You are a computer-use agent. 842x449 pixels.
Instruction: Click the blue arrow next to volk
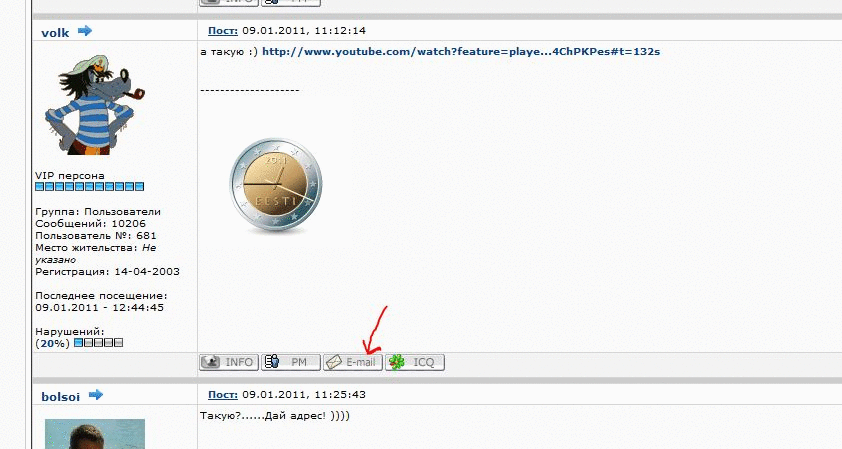tap(85, 31)
